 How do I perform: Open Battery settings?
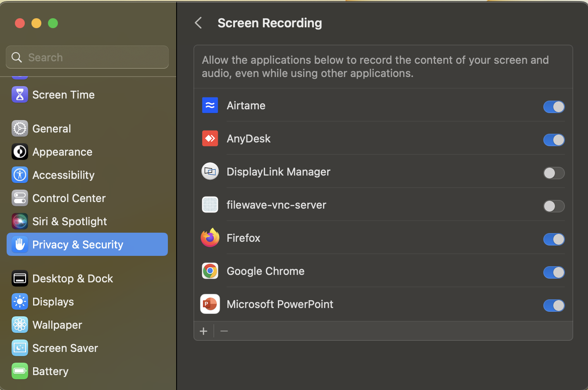(87, 371)
